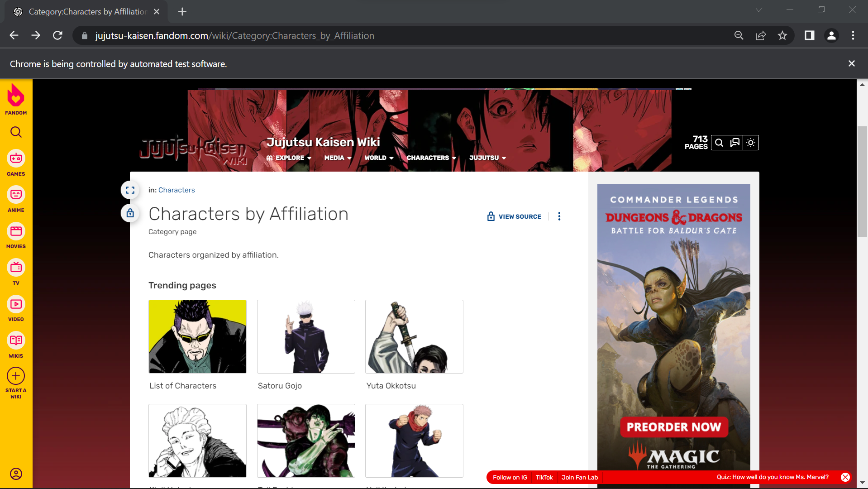Click black-and-white manga character thumbnail
Viewport: 868px width, 489px height.
tap(197, 441)
